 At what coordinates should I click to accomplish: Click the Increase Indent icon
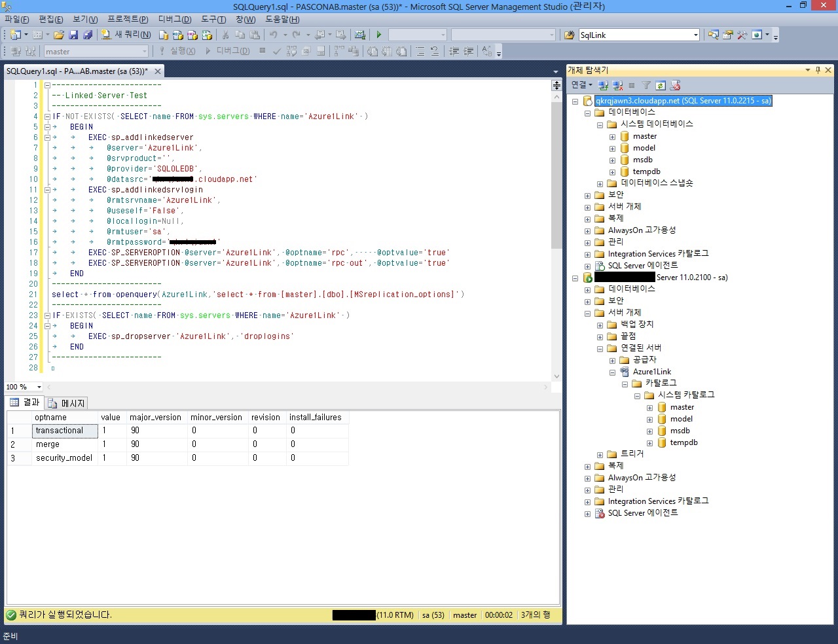[x=469, y=51]
